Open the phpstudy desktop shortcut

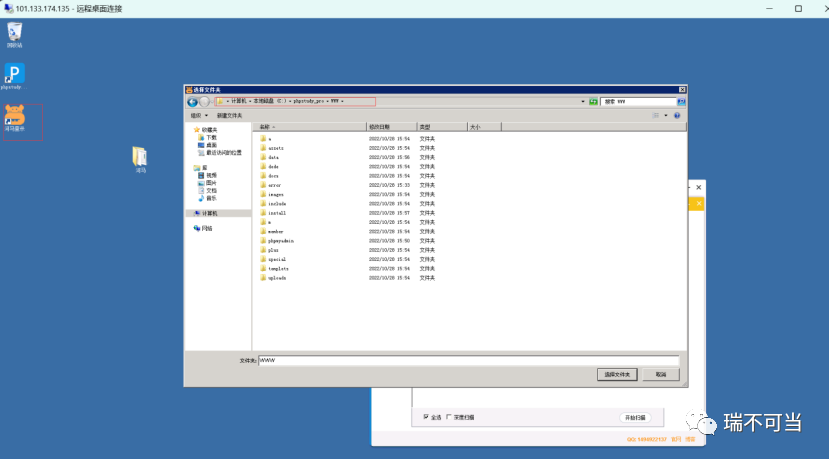14,76
